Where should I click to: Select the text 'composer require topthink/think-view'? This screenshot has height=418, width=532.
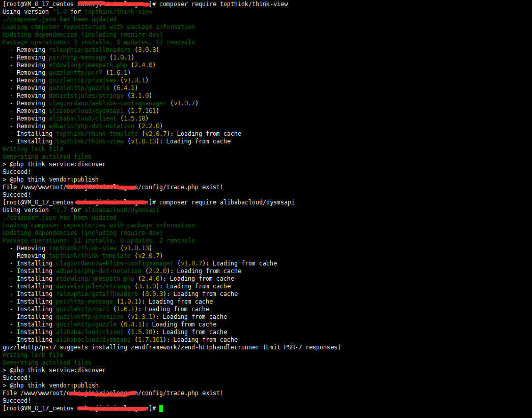[x=223, y=4]
